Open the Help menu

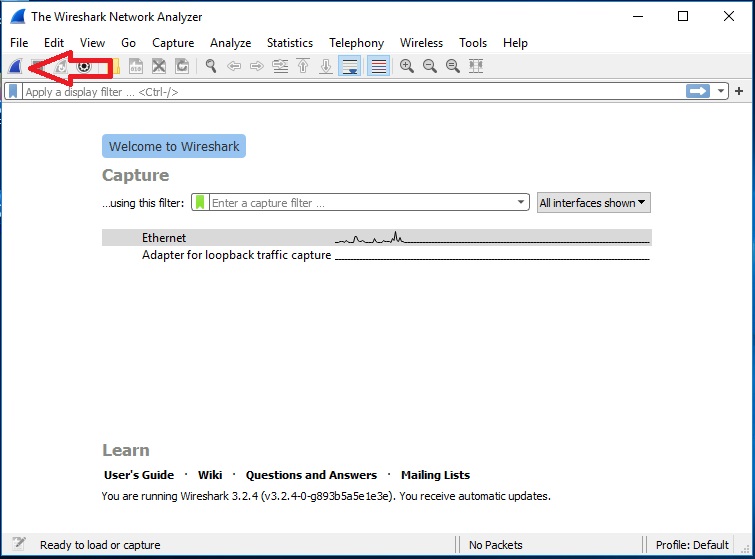pyautogui.click(x=515, y=43)
